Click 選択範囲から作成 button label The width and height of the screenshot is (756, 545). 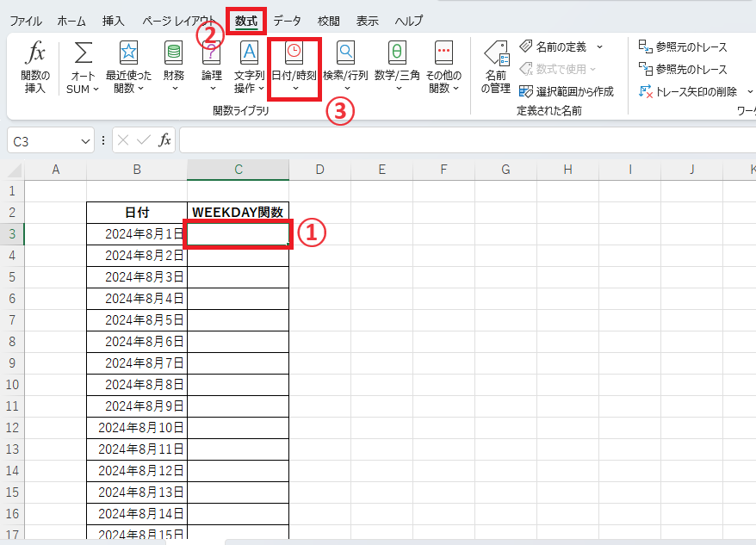[574, 91]
